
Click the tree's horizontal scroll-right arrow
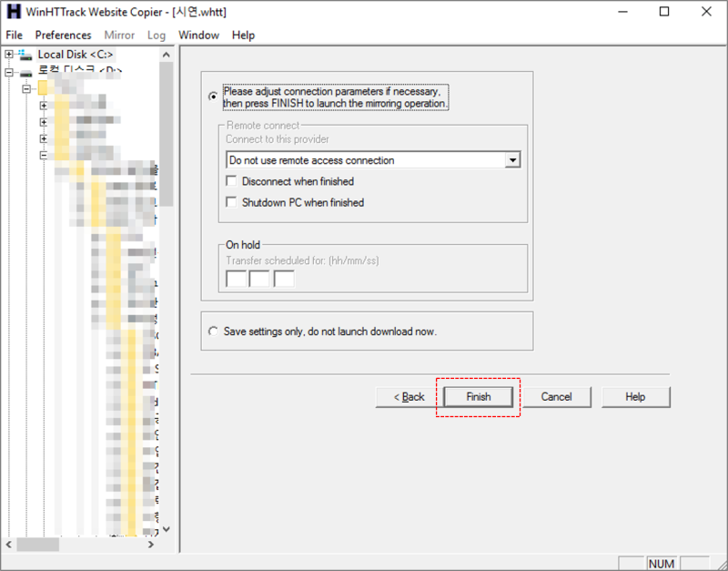point(151,544)
